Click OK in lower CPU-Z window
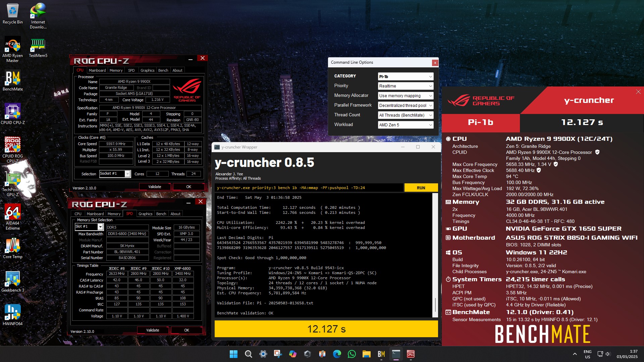Viewport: 644px width, 362px height. [186, 330]
